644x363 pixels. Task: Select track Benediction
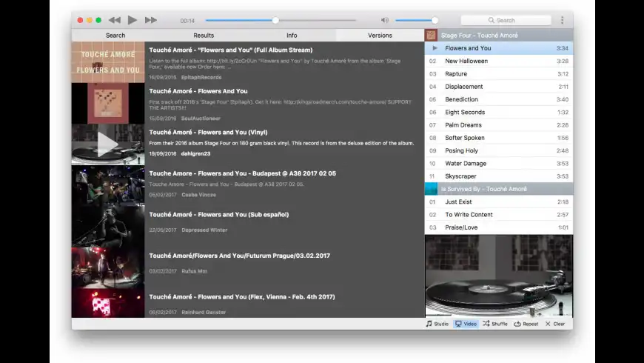point(499,99)
